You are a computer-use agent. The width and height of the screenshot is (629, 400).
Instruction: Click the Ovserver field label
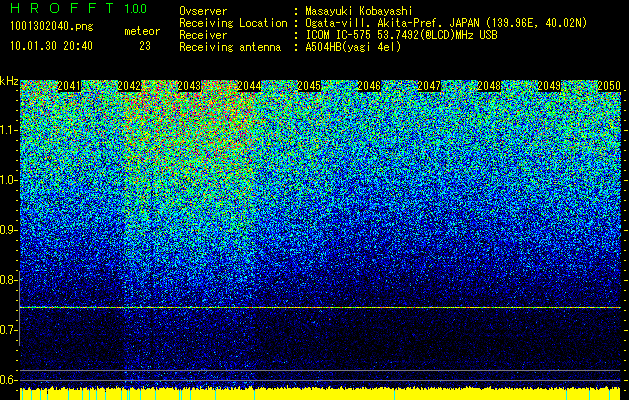pyautogui.click(x=203, y=11)
